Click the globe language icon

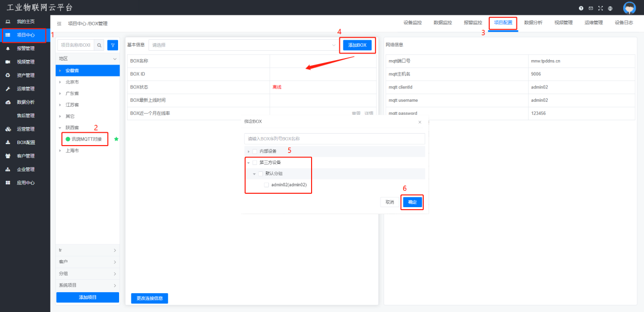point(610,8)
